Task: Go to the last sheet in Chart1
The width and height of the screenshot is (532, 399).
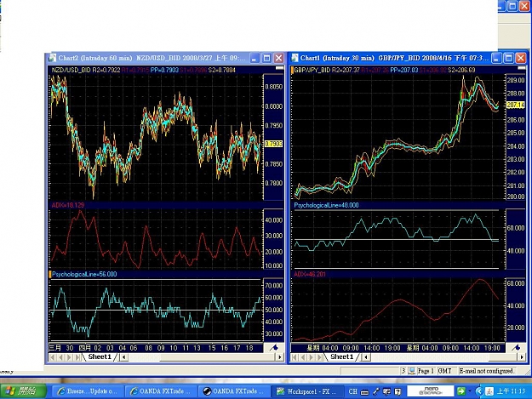Action: [x=320, y=357]
